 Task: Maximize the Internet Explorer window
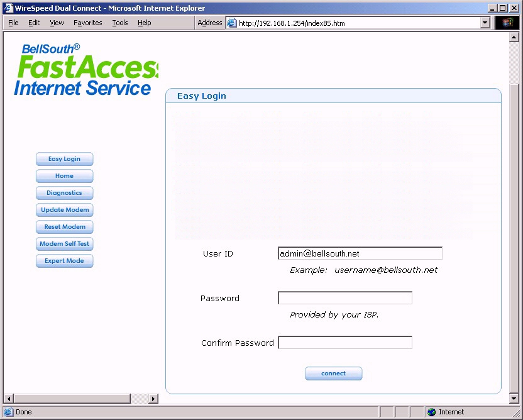[503, 8]
